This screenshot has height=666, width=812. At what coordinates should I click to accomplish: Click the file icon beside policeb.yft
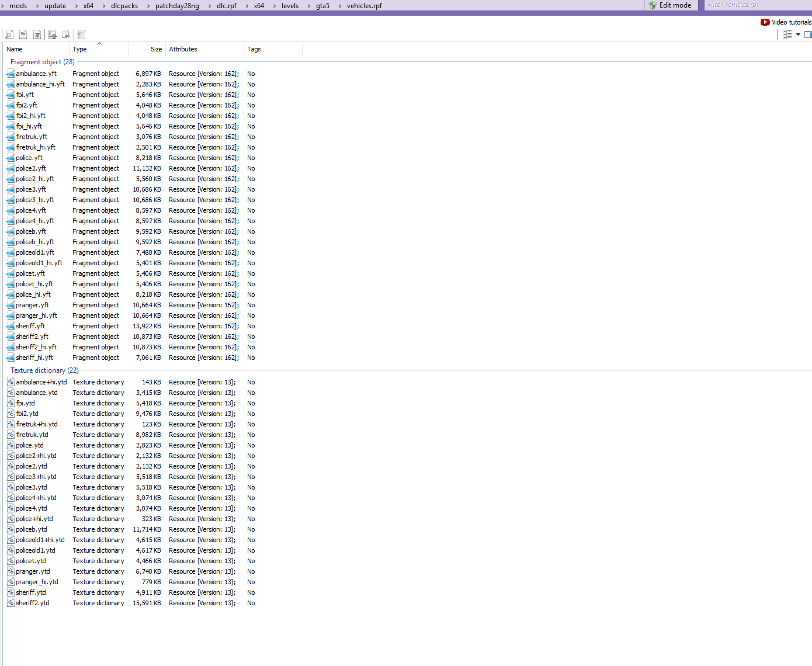click(x=11, y=231)
